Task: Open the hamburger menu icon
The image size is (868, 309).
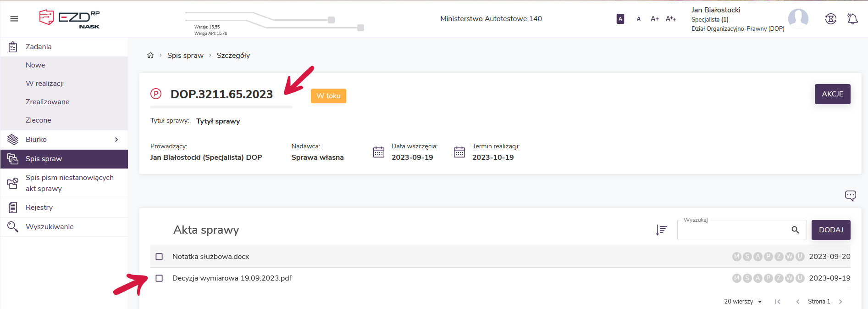Action: [x=14, y=19]
